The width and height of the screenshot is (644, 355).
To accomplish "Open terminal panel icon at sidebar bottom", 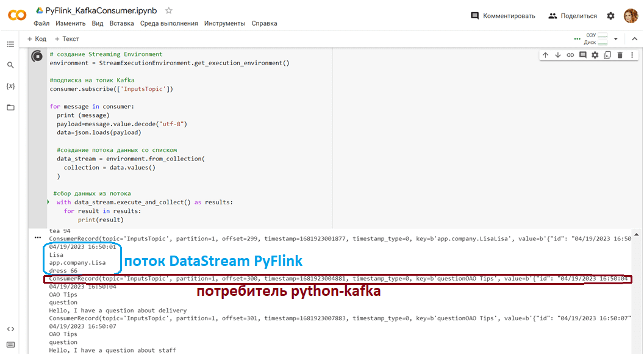I will 11,344.
